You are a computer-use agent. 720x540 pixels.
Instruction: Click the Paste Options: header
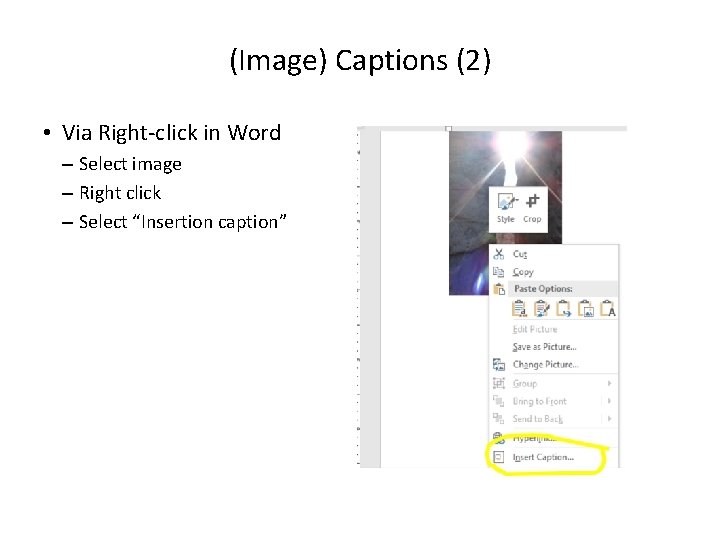click(x=543, y=289)
